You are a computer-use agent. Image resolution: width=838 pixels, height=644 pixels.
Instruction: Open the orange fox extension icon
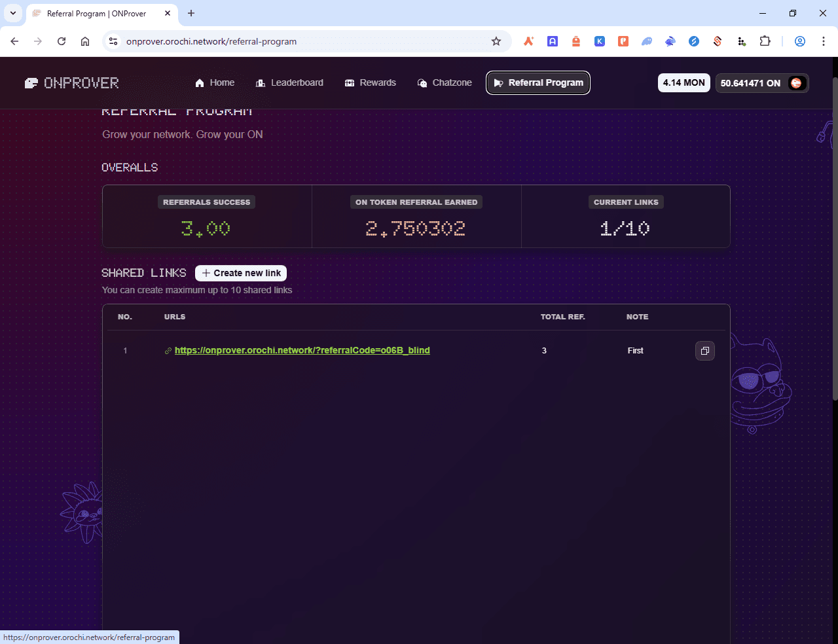point(528,41)
